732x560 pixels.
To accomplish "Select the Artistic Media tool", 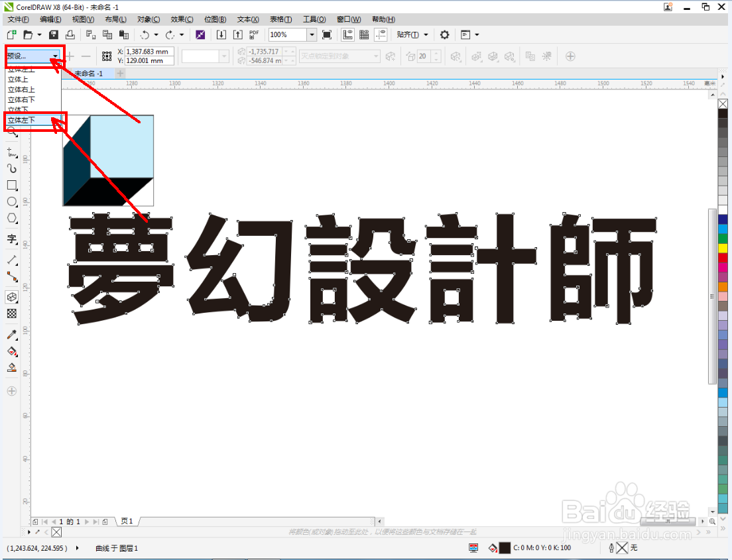I will click(12, 168).
